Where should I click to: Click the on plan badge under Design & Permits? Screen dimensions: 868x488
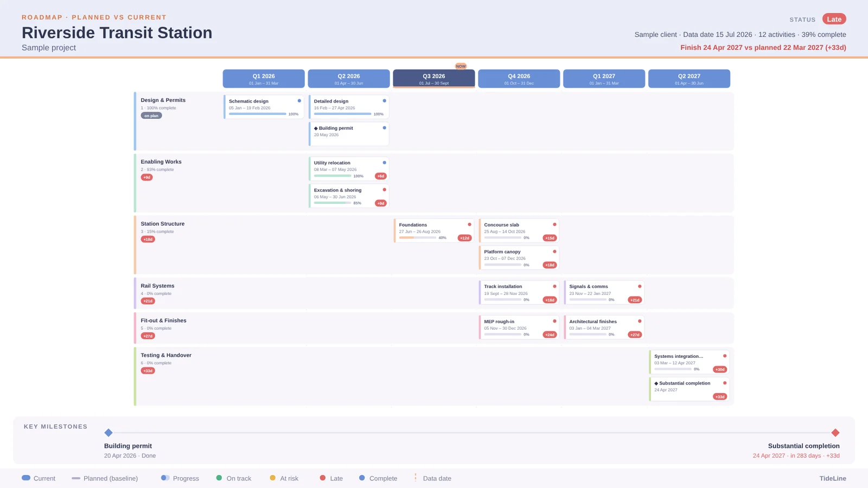click(151, 115)
